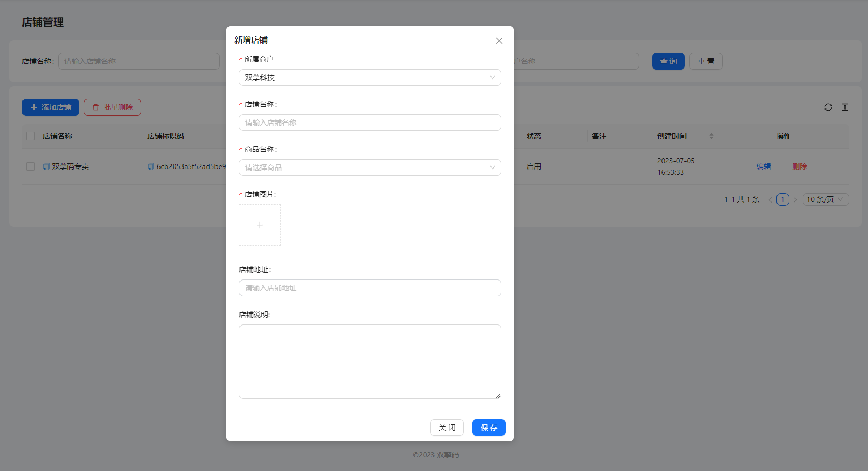This screenshot has height=471, width=868.
Task: Click the 启用 status cell
Action: [534, 166]
